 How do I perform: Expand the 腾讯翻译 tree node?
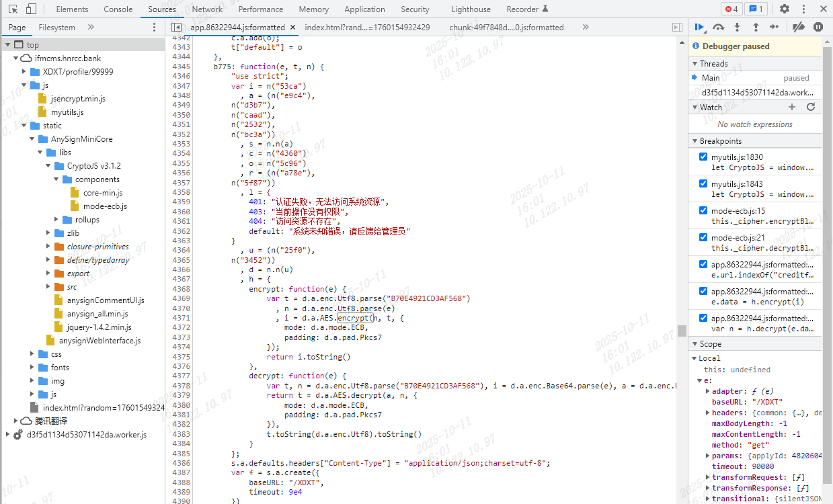click(16, 421)
